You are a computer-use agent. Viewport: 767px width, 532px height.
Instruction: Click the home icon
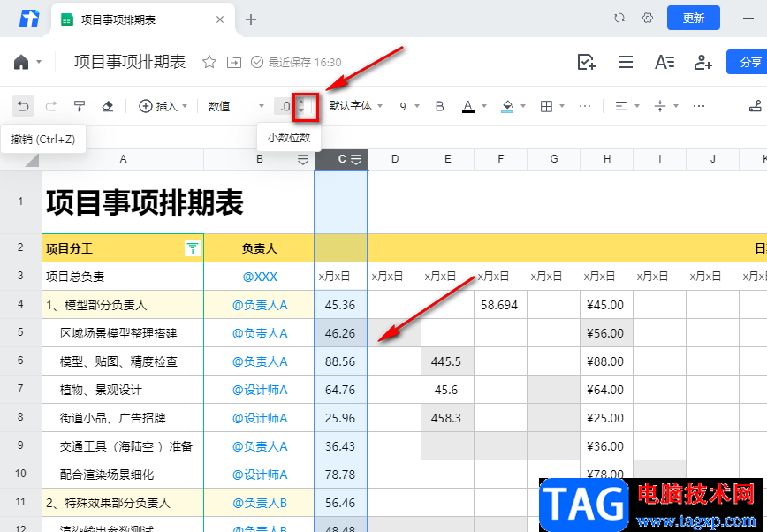coord(21,62)
